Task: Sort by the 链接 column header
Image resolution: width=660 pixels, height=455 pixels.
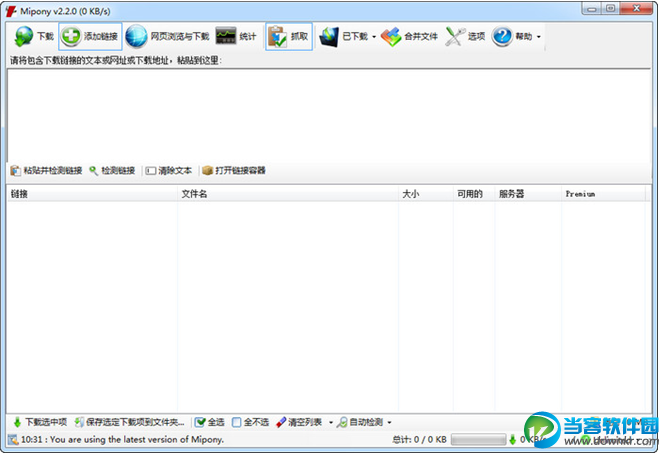Action: 92,194
